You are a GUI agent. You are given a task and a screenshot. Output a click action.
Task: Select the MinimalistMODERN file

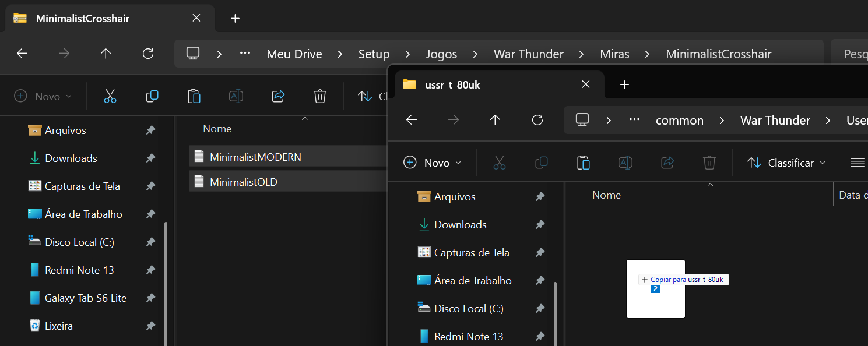click(255, 157)
